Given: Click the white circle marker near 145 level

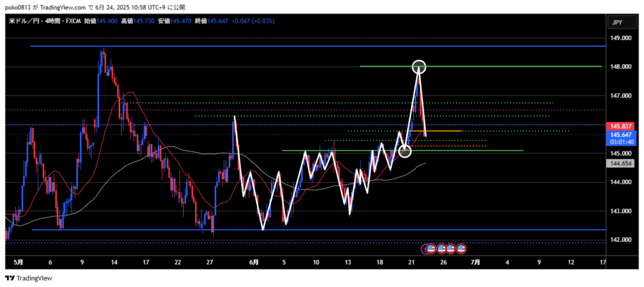Looking at the screenshot, I should [x=406, y=151].
